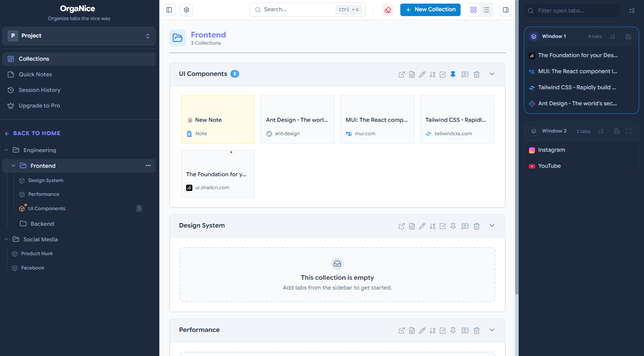
Task: Click the settings gear in the toolbar
Action: [x=186, y=9]
